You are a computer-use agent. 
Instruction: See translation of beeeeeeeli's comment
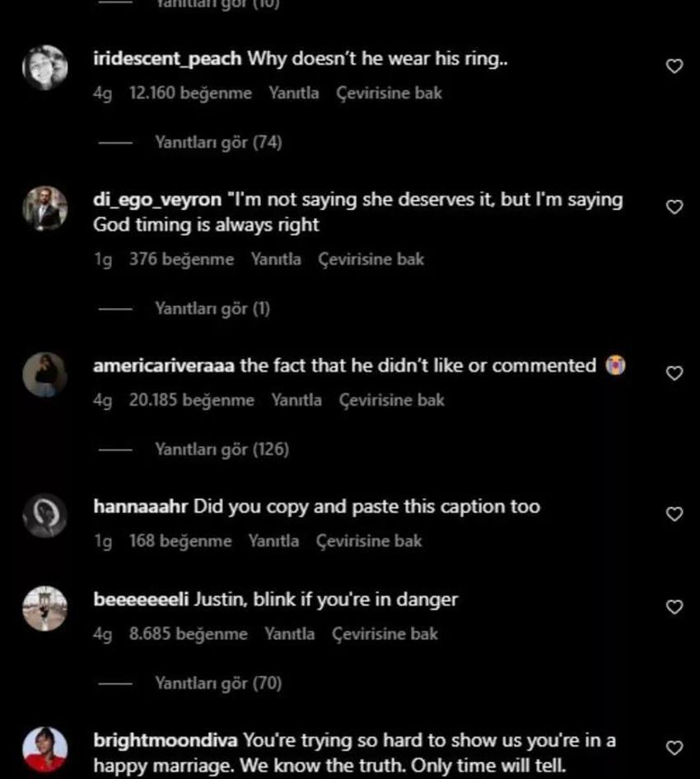point(385,634)
